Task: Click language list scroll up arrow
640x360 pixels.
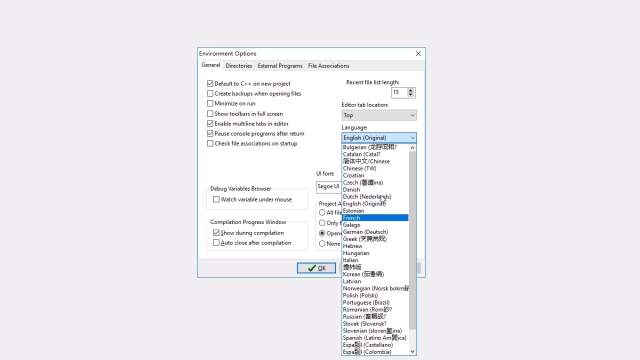Action: coord(412,148)
